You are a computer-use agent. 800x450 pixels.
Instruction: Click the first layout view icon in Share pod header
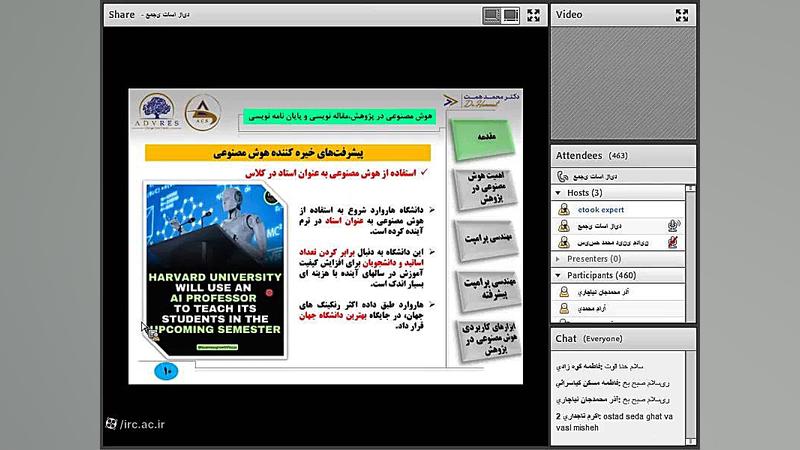click(x=491, y=15)
